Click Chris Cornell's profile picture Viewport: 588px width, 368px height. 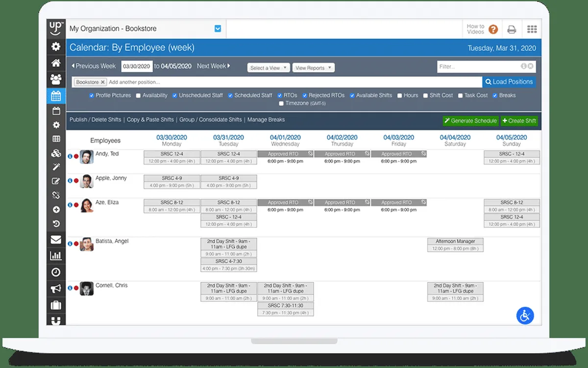86,288
